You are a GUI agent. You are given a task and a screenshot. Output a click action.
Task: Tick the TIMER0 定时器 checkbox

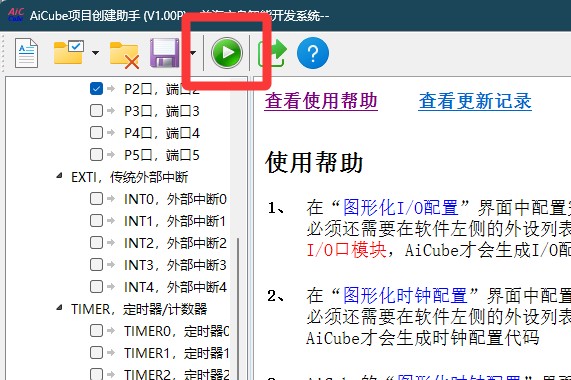pyautogui.click(x=97, y=330)
